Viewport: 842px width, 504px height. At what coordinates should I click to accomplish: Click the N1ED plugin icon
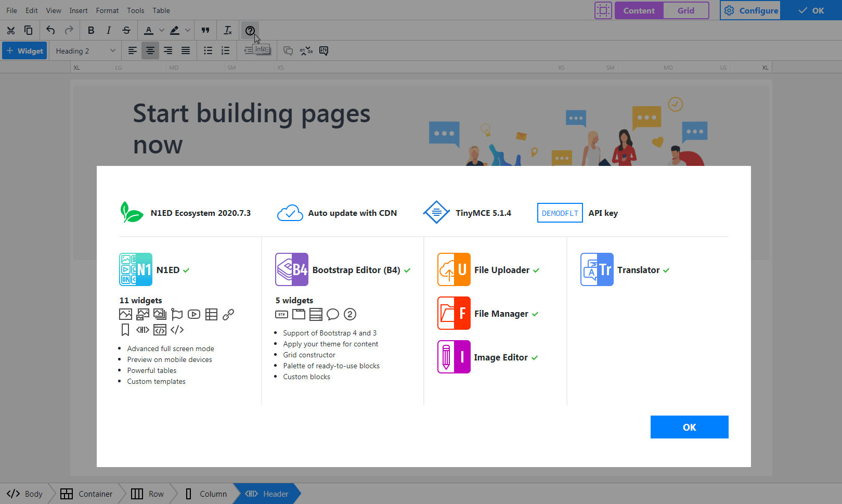(x=136, y=269)
